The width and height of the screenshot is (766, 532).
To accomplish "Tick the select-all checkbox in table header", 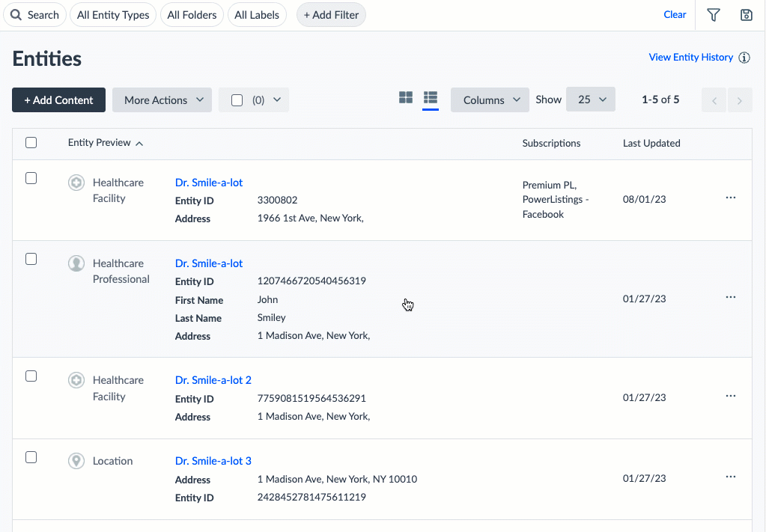I will coord(31,142).
